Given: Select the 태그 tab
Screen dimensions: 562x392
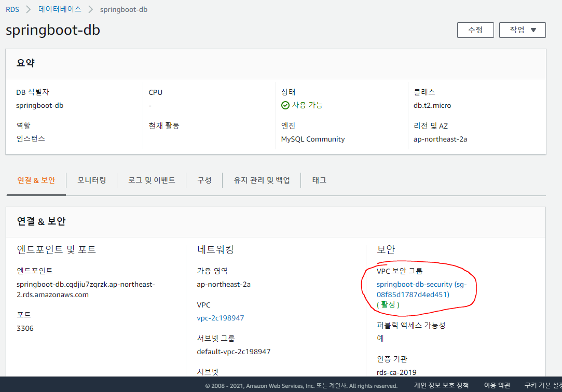Looking at the screenshot, I should point(319,180).
